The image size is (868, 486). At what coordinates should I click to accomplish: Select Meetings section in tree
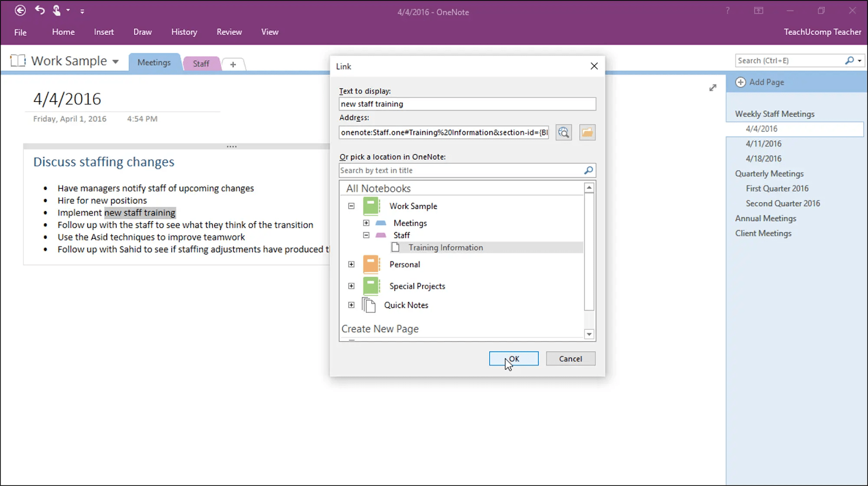tap(410, 223)
